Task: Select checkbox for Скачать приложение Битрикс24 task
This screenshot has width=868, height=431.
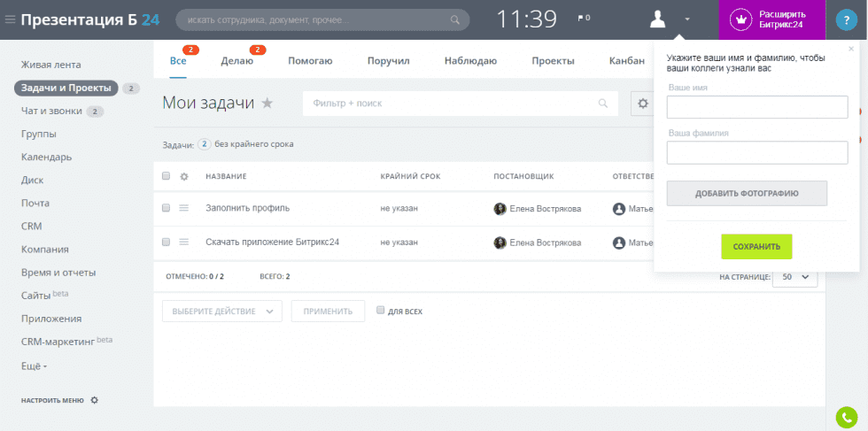Action: tap(166, 242)
